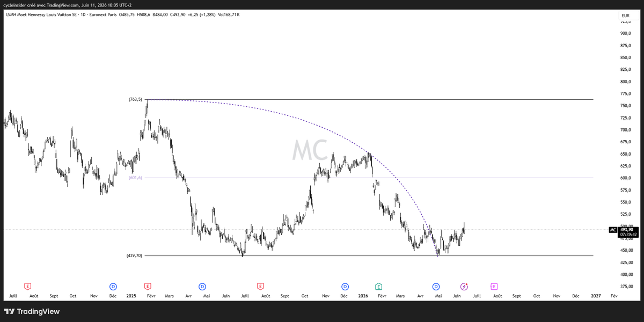Click the EUR currency label
The height and width of the screenshot is (322, 644).
(625, 16)
